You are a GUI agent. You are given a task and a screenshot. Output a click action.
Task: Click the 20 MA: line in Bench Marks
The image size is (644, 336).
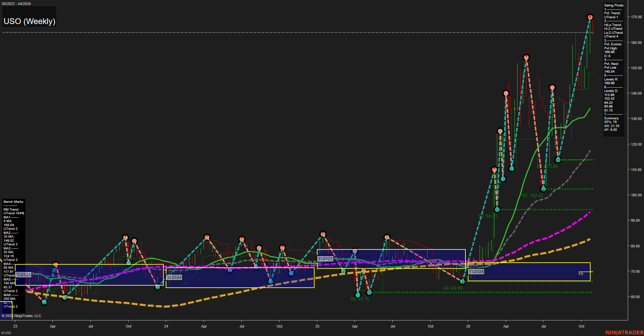(x=9, y=252)
